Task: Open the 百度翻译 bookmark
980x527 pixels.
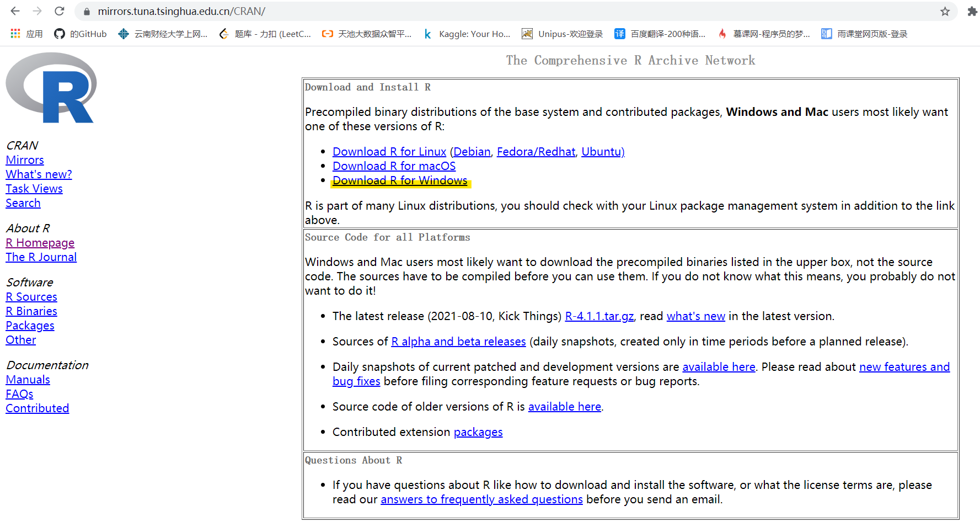Action: point(660,34)
